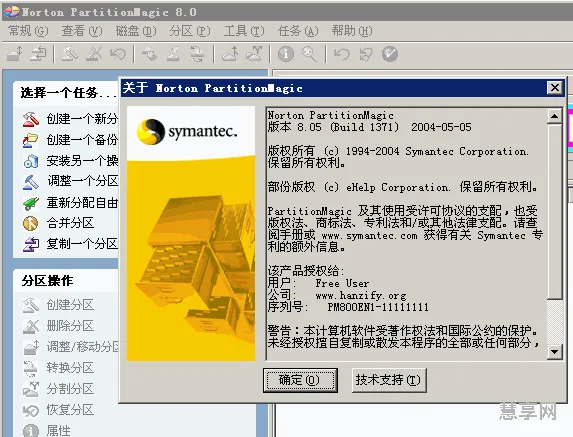Click the 选择一个任务 panel header
573x437 pixels.
click(x=68, y=92)
